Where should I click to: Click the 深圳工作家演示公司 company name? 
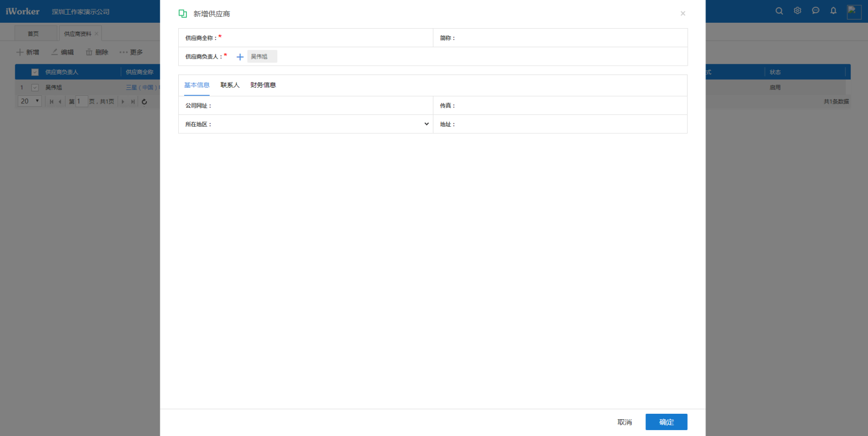pos(81,11)
